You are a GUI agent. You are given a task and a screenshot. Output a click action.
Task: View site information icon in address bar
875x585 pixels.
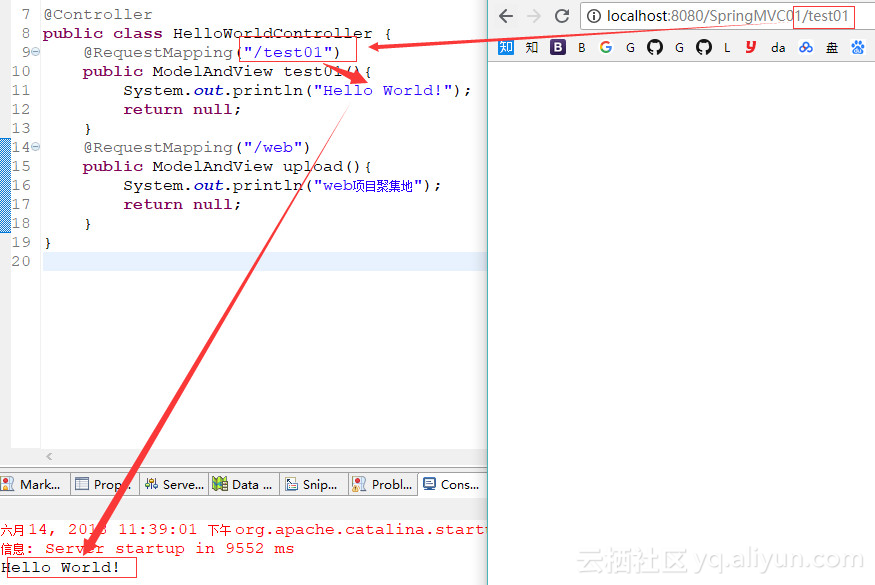click(594, 16)
